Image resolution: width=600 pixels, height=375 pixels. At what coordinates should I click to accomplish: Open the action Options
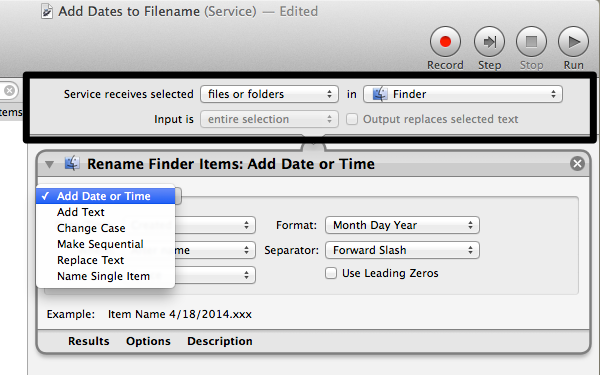[148, 341]
